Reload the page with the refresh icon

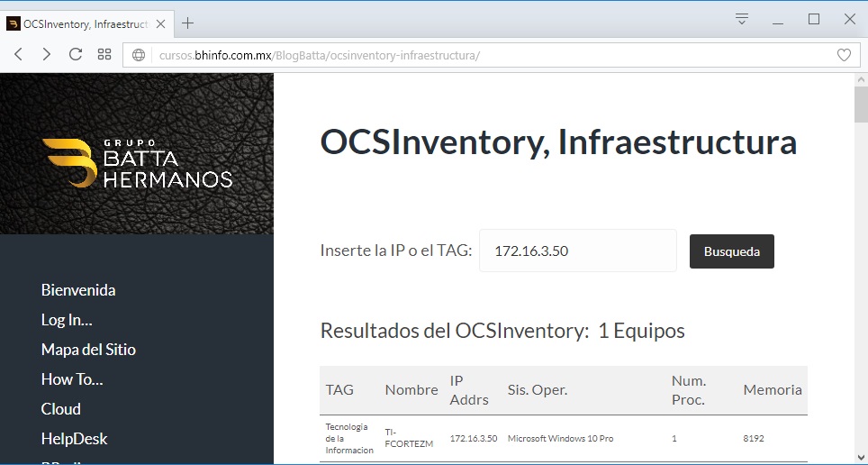coord(76,54)
